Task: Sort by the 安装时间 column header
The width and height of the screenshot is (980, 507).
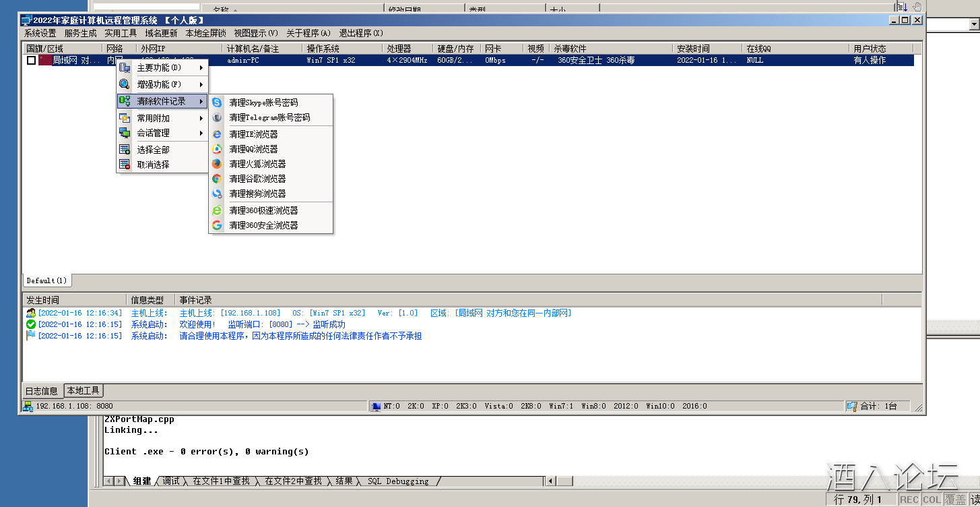Action: [707, 49]
